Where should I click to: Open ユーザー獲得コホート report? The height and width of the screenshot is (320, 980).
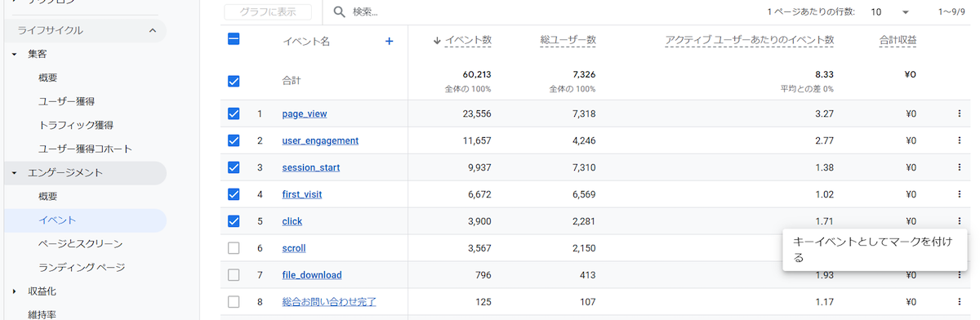click(x=85, y=149)
